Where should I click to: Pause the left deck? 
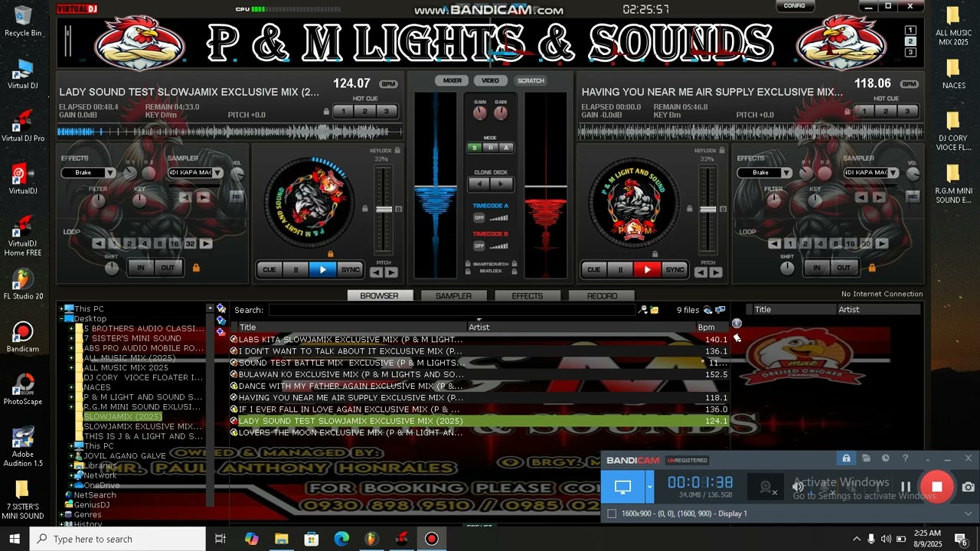tap(296, 269)
